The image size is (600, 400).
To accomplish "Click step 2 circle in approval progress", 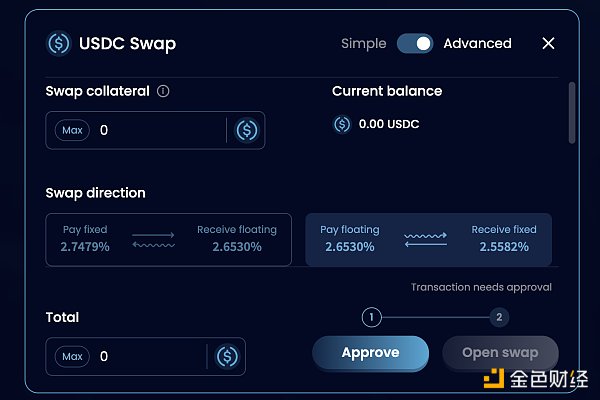I will coord(500,317).
